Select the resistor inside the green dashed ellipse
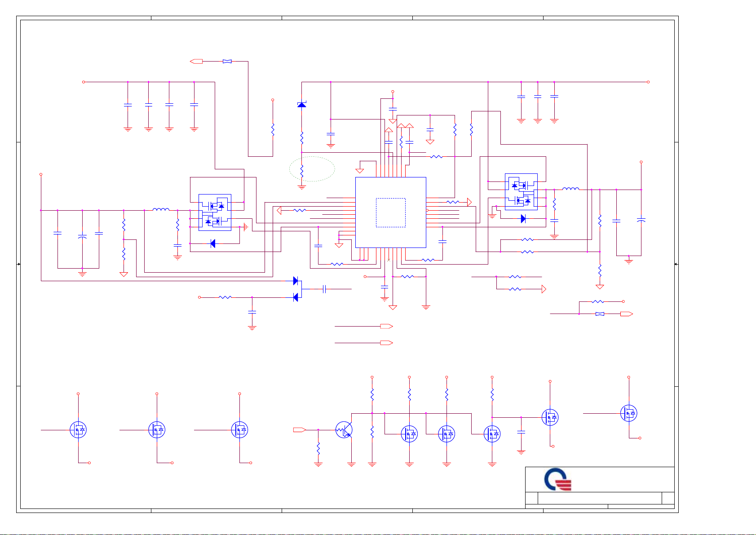Image resolution: width=756 pixels, height=535 pixels. pyautogui.click(x=302, y=172)
